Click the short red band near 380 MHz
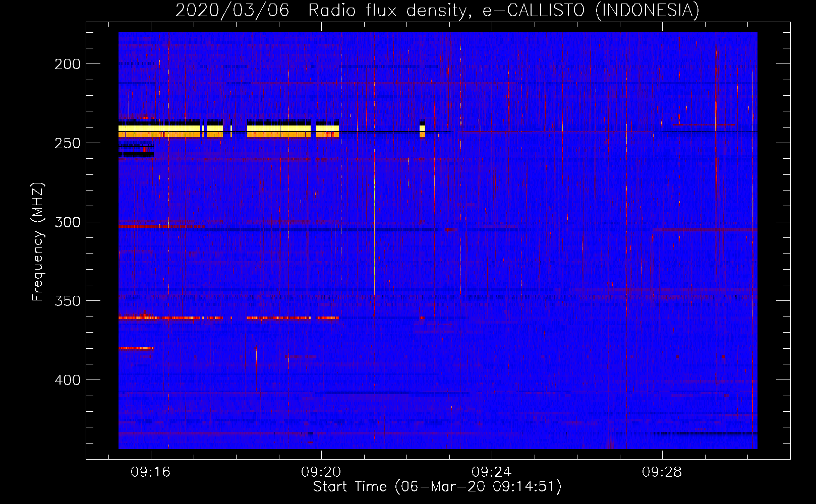 pyautogui.click(x=136, y=348)
